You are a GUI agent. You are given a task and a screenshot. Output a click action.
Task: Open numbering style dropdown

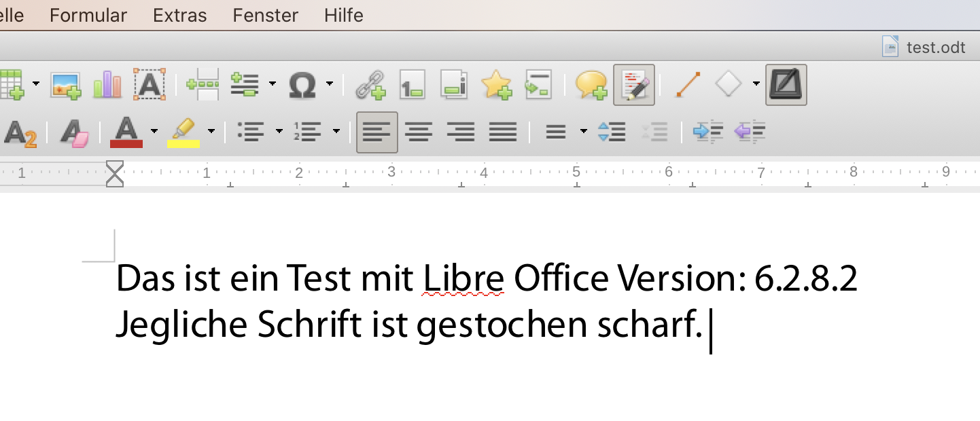click(336, 131)
